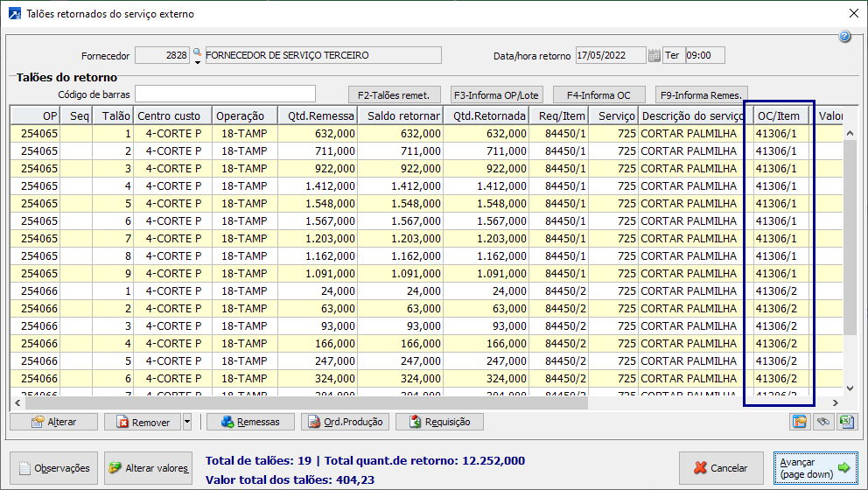
Task: Open Remessas shipments button
Action: 250,422
